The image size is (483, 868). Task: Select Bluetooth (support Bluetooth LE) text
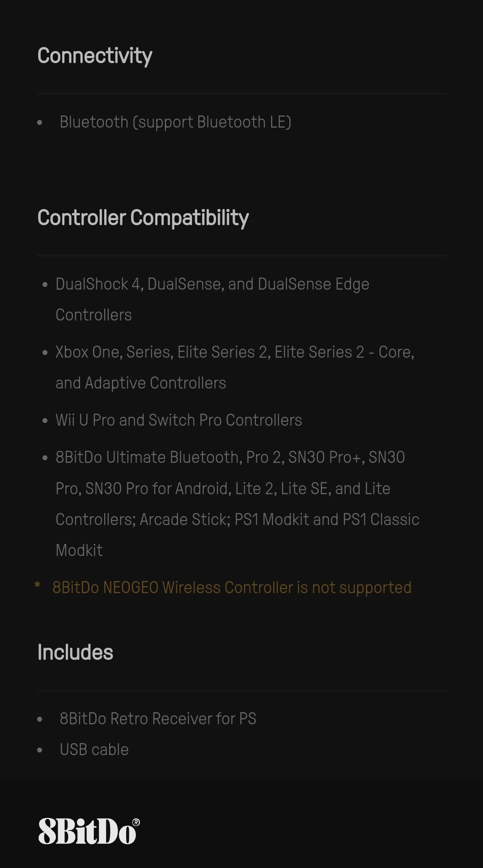(175, 122)
